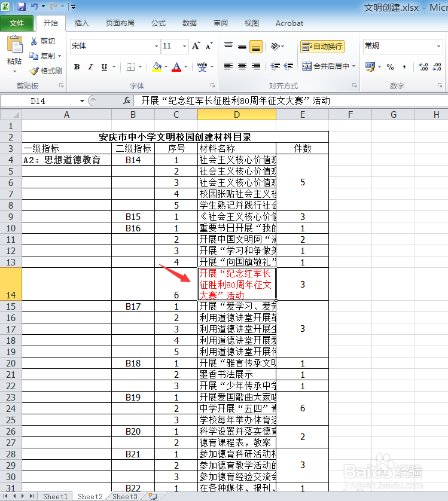Click the formula bar text
The height and width of the screenshot is (501, 448).
[236, 101]
